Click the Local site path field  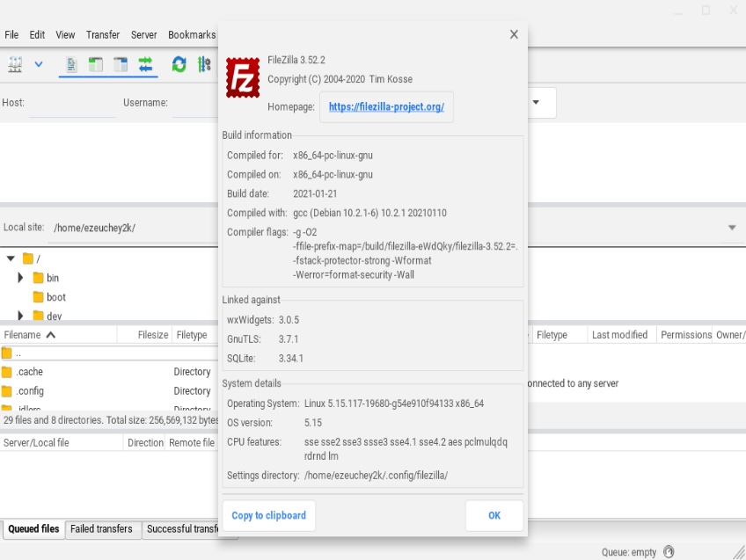pos(133,228)
